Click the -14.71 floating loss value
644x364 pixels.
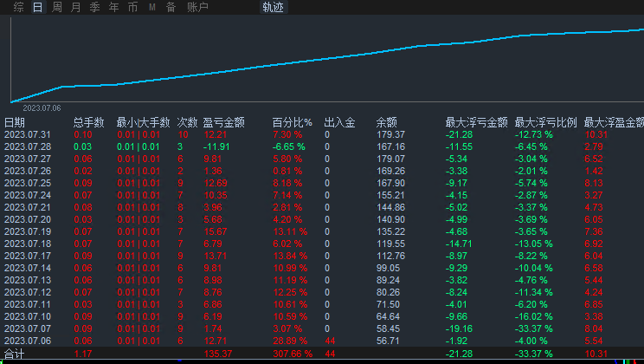[x=459, y=244]
